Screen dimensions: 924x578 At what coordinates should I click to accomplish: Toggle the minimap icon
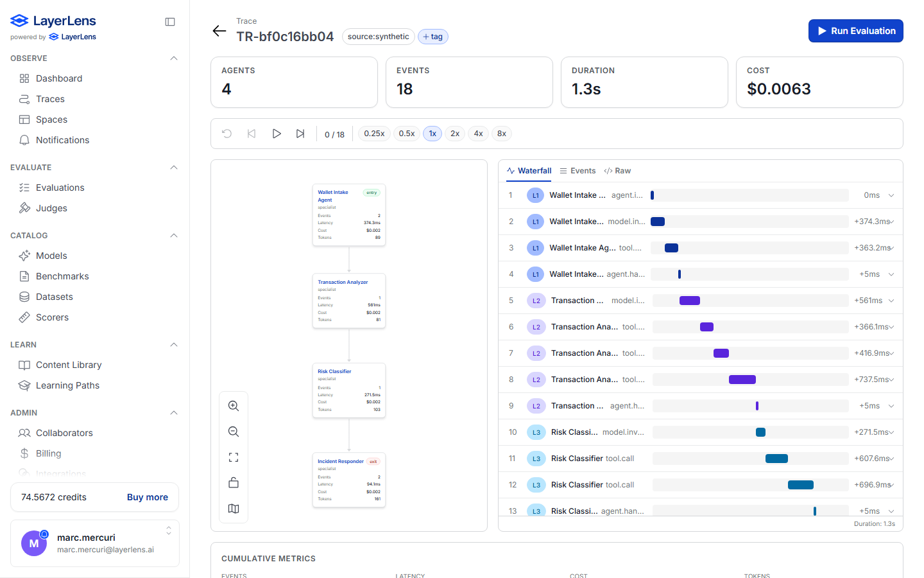click(234, 509)
